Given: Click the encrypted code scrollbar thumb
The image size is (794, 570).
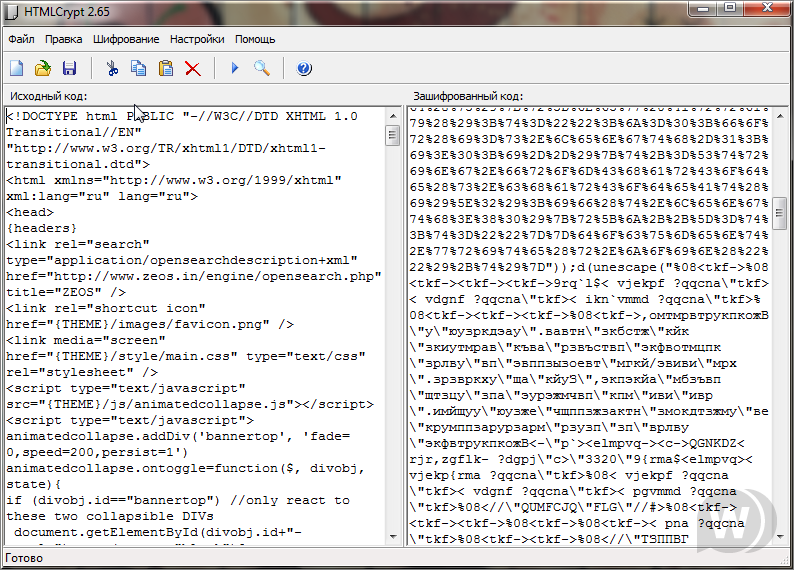Looking at the screenshot, I should pyautogui.click(x=780, y=213).
